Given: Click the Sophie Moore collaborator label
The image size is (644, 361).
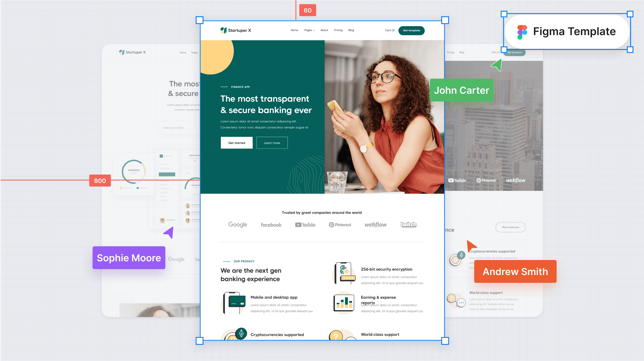Looking at the screenshot, I should pyautogui.click(x=128, y=257).
